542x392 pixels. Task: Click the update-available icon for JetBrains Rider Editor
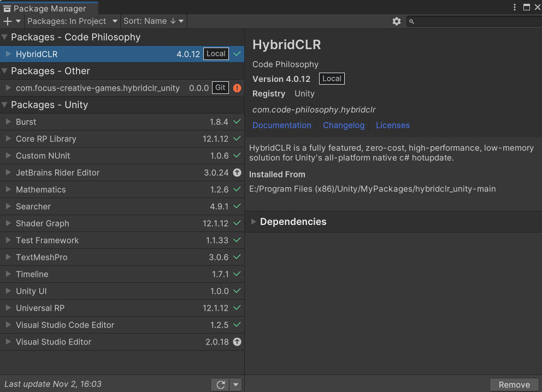coord(237,173)
